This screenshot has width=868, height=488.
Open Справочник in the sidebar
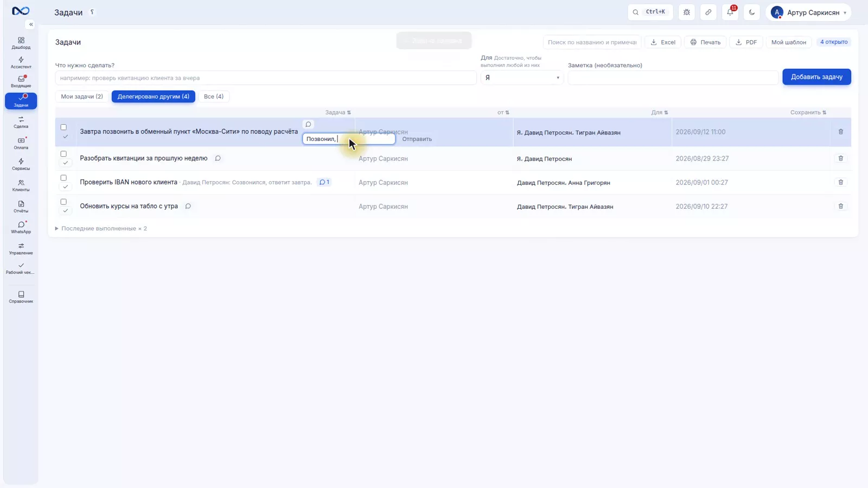pos(21,297)
